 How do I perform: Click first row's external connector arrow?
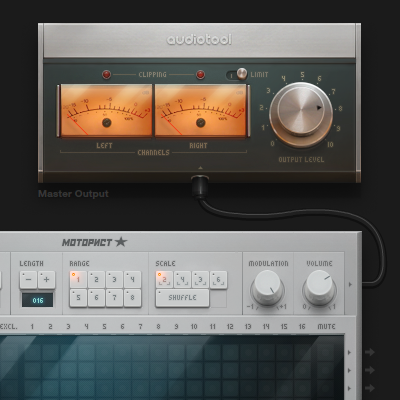coord(370,352)
